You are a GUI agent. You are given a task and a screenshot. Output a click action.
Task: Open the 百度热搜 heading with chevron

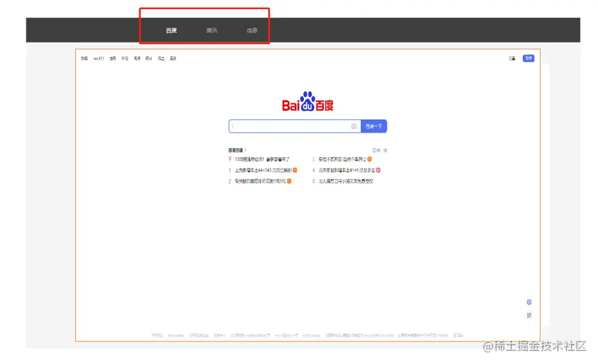[237, 150]
